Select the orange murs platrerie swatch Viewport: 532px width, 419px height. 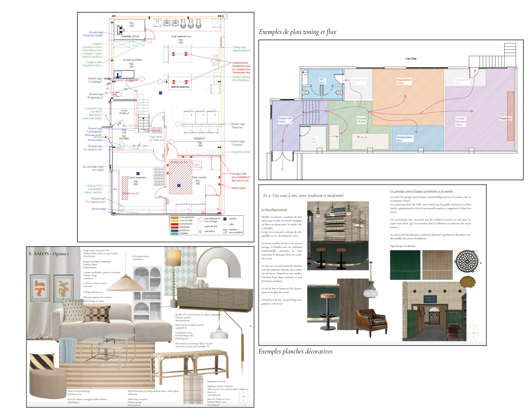coord(174,217)
